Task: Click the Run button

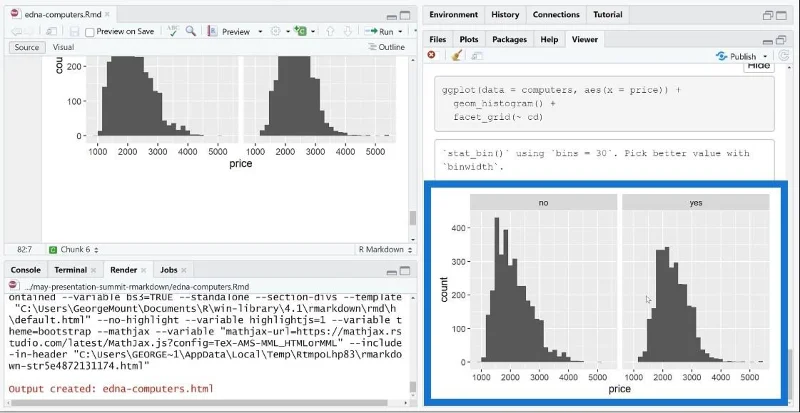Action: click(380, 32)
